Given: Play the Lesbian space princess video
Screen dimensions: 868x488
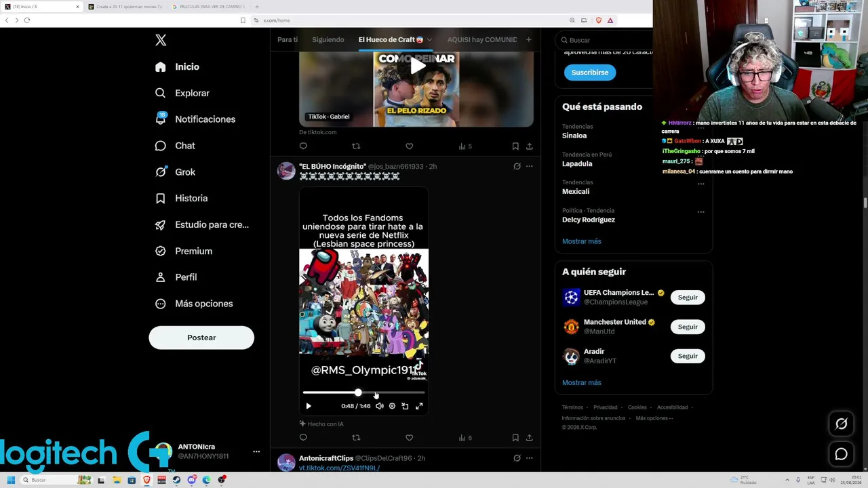Looking at the screenshot, I should [x=309, y=406].
